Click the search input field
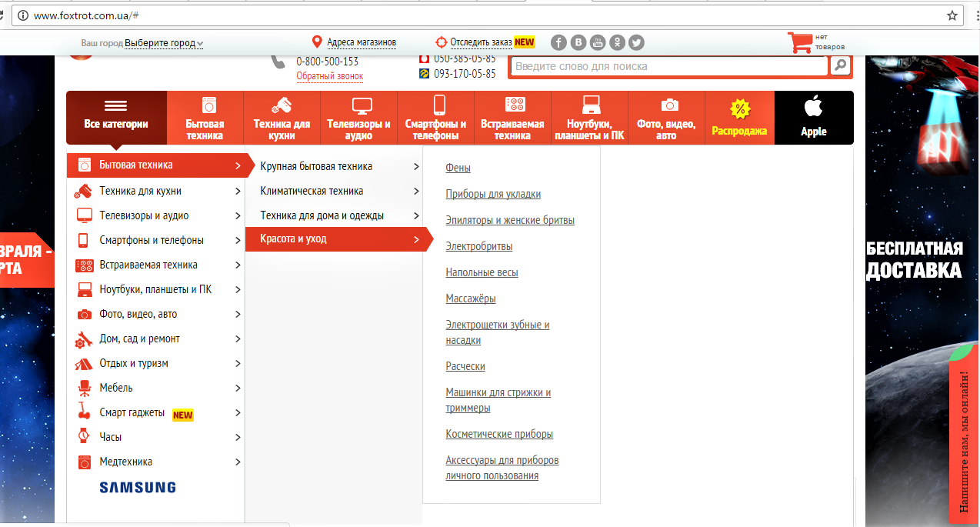Image resolution: width=980 pixels, height=527 pixels. [669, 66]
